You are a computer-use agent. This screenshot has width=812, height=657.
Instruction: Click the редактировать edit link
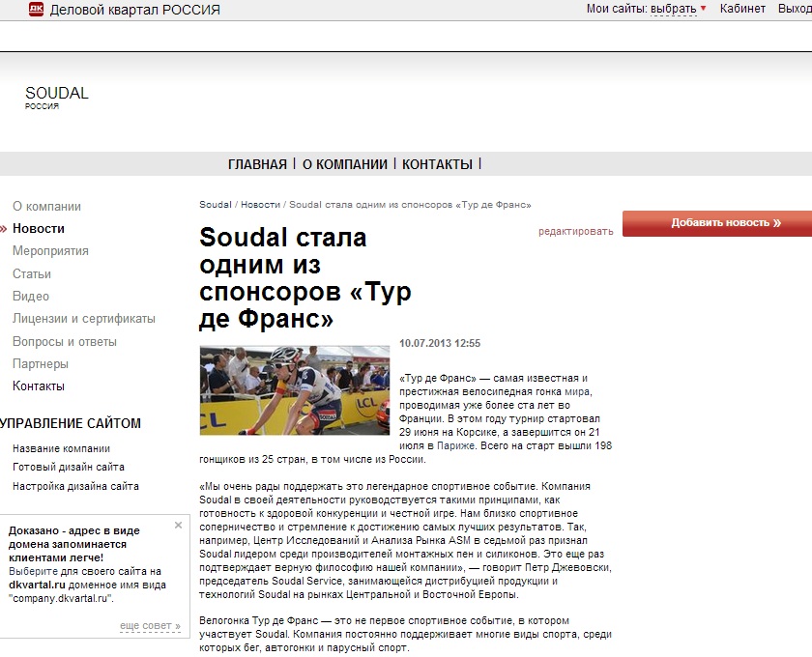[x=576, y=232]
